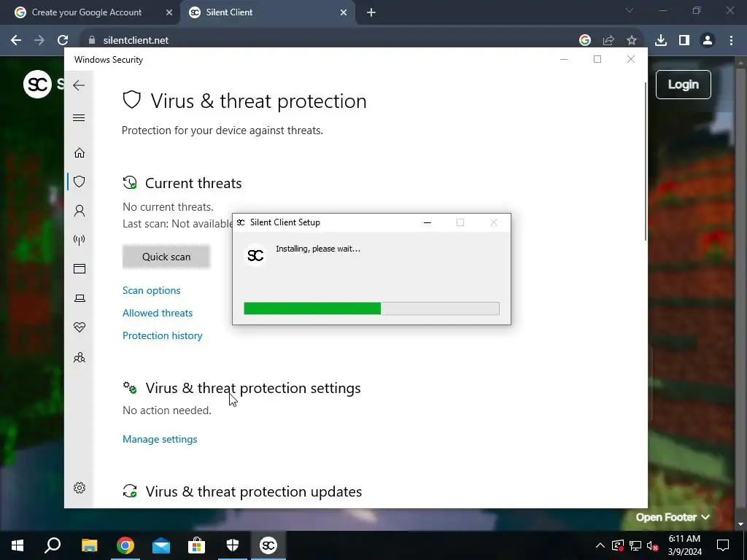Screen dimensions: 747x560
Task: Open Firewall & network protection in sidebar
Action: tap(79, 239)
